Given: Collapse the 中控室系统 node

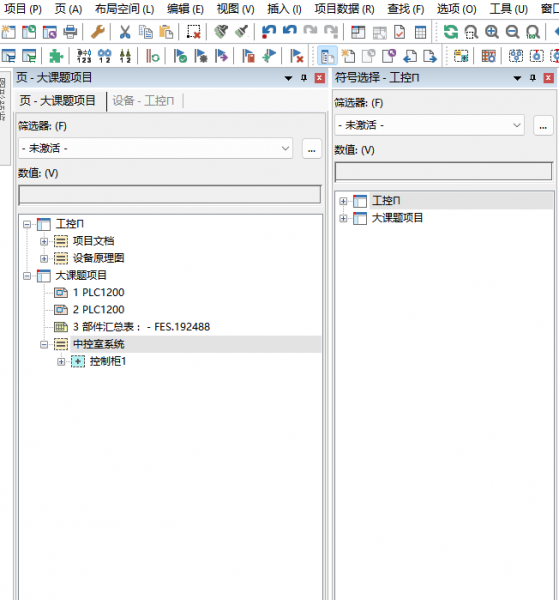Looking at the screenshot, I should click(44, 345).
